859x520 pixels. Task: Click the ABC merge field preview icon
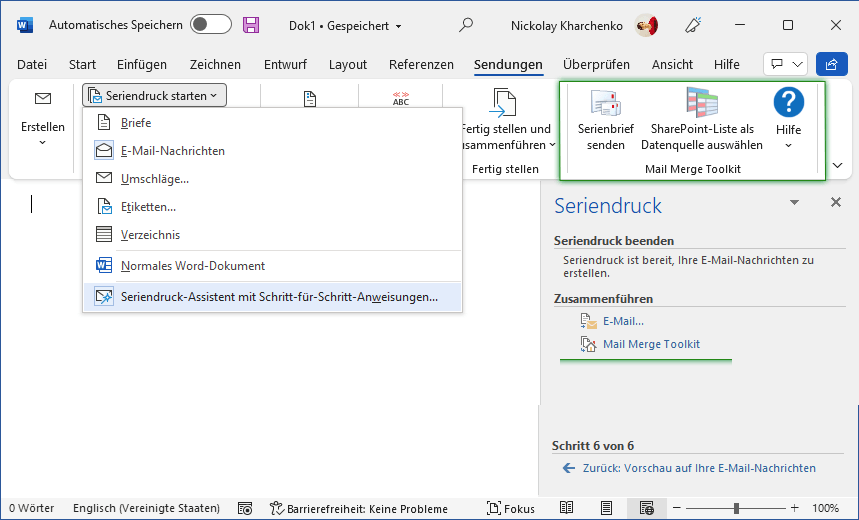(401, 99)
